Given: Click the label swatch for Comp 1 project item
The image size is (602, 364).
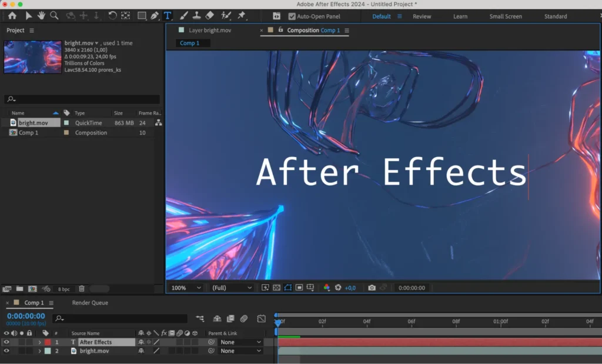Looking at the screenshot, I should coord(66,132).
